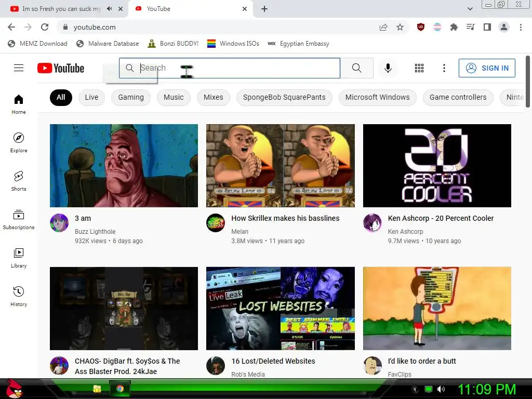Viewport: 532px width, 399px height.
Task: Open "16 Lost/Deleted Websites" video title
Action: coord(273,361)
